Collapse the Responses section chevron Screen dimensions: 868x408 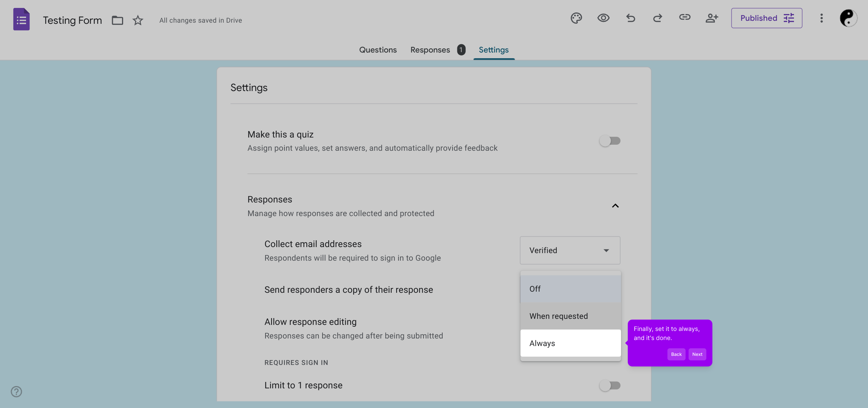(615, 206)
